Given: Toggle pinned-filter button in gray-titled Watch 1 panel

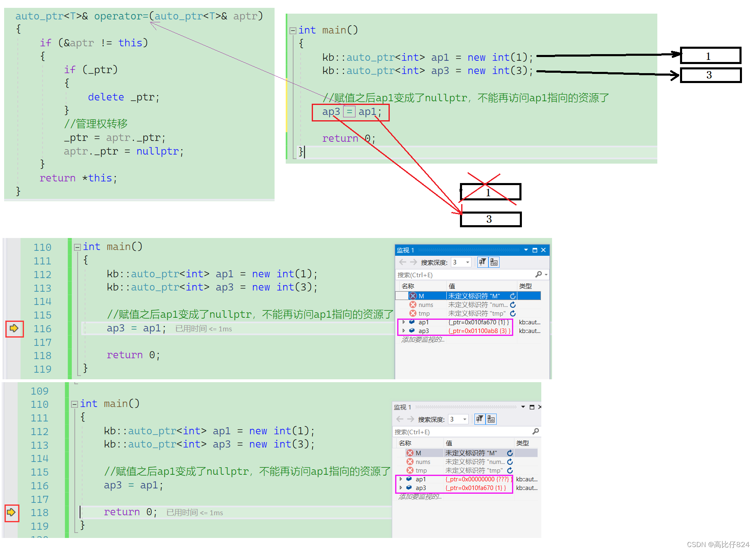Looking at the screenshot, I should (479, 419).
